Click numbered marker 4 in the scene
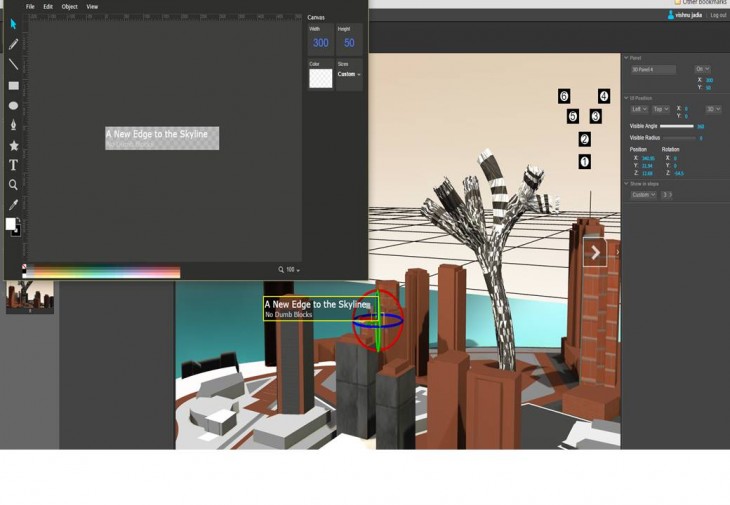 click(604, 96)
